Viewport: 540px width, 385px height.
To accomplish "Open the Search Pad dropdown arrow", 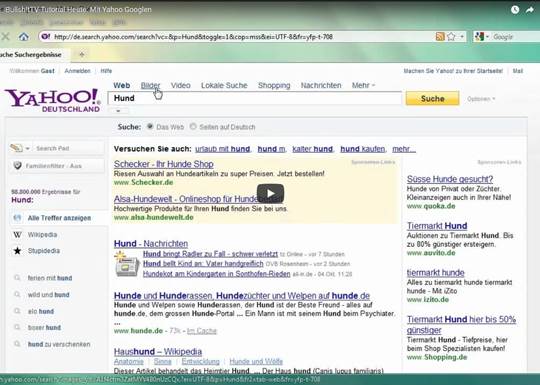I will 28,148.
